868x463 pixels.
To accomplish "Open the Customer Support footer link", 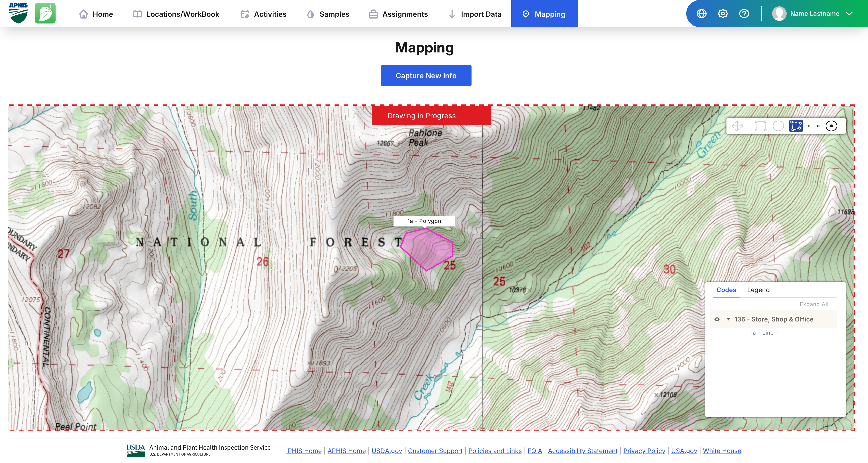I will [435, 451].
